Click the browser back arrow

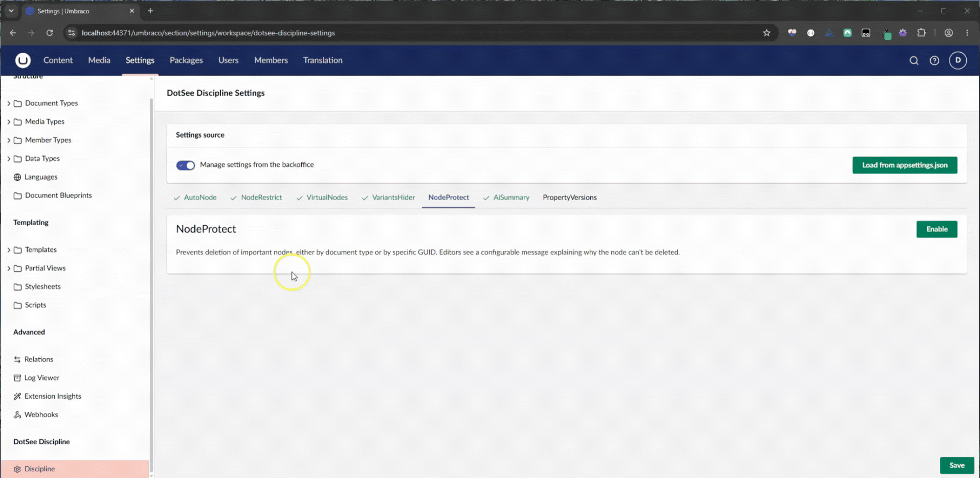coord(13,33)
